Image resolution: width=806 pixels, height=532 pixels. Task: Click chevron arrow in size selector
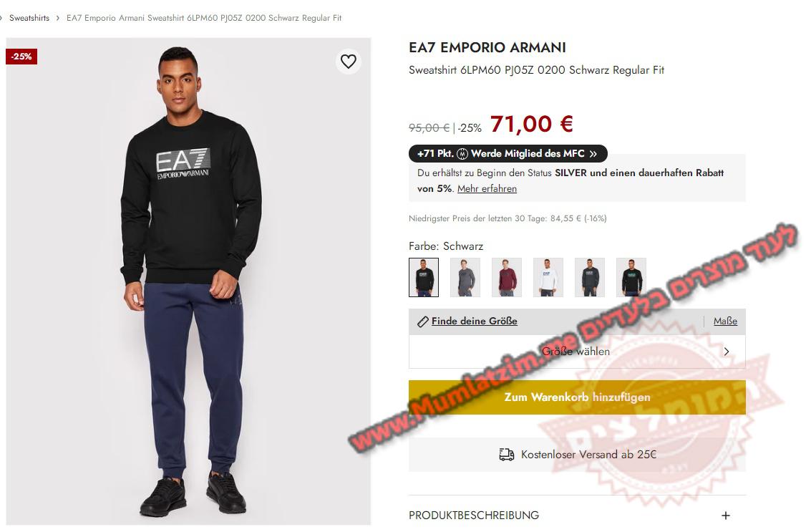point(727,352)
